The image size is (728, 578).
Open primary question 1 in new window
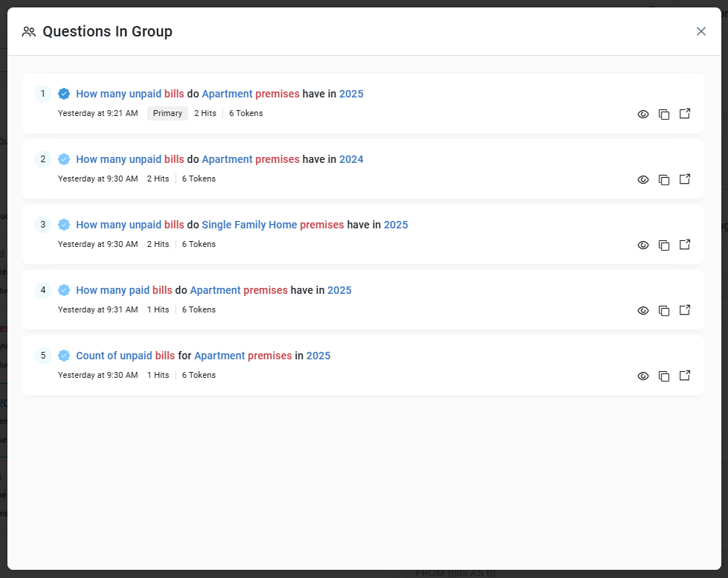(685, 114)
